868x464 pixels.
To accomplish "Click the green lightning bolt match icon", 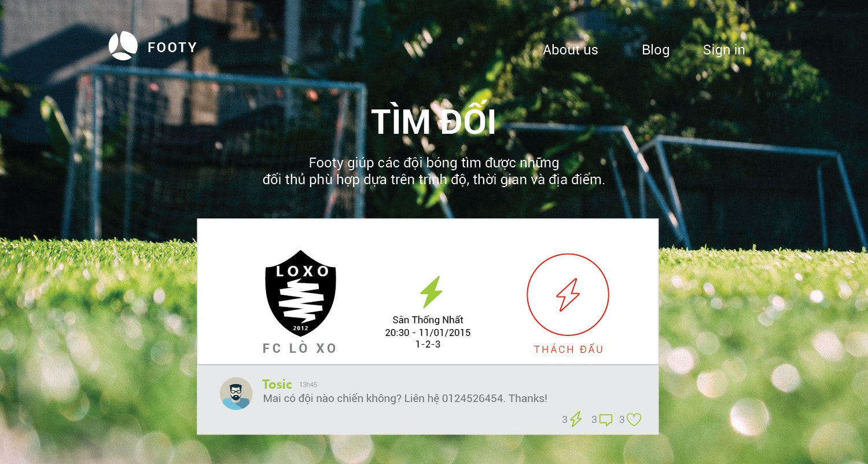I will pyautogui.click(x=431, y=292).
